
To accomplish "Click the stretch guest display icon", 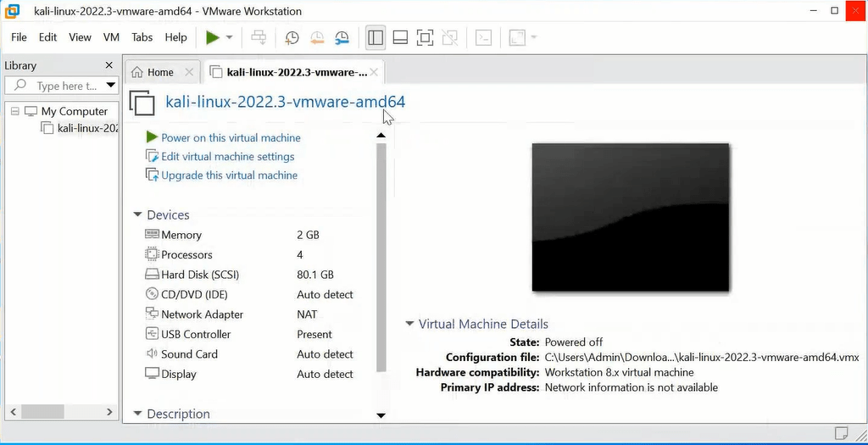I will tap(517, 37).
